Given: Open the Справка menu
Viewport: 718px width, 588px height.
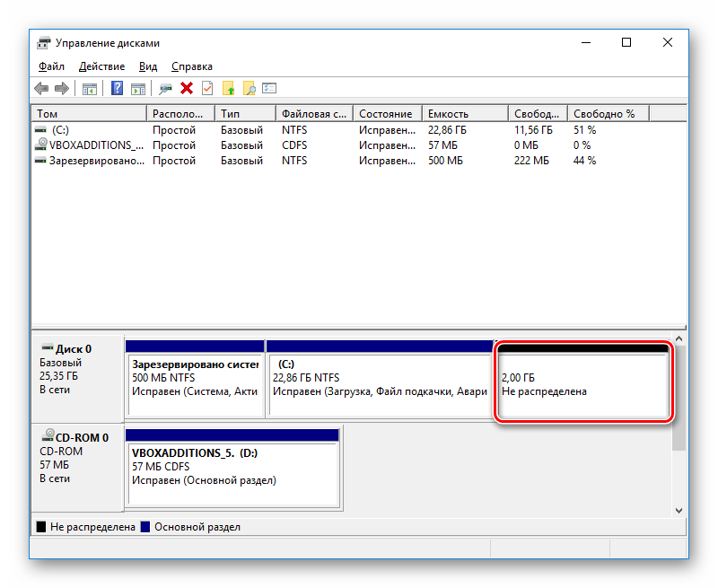Looking at the screenshot, I should [191, 66].
